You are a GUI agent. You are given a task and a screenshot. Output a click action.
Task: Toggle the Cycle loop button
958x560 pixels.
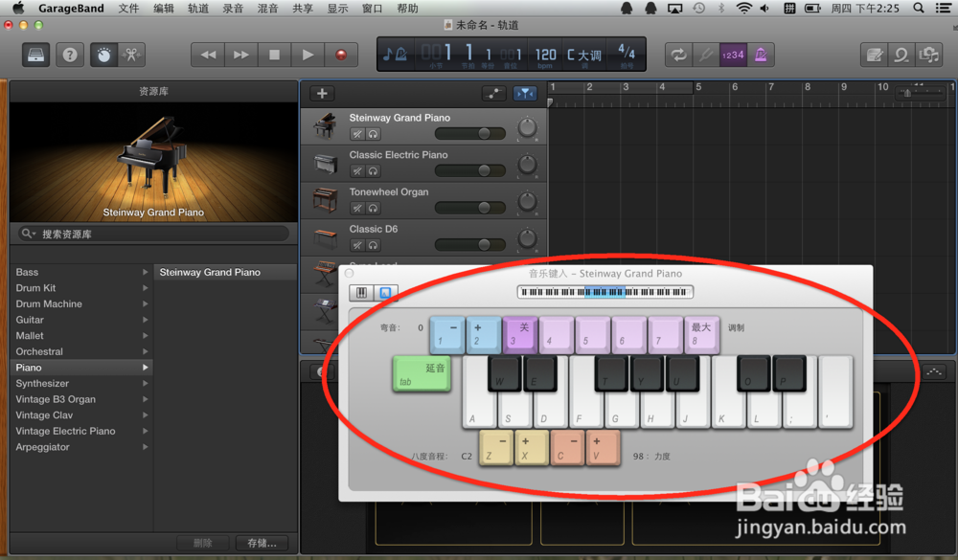point(679,55)
